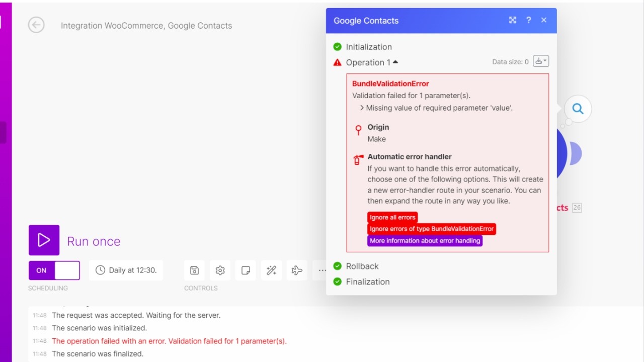This screenshot has height=362, width=644.
Task: Click the Run once play button
Action: click(44, 240)
